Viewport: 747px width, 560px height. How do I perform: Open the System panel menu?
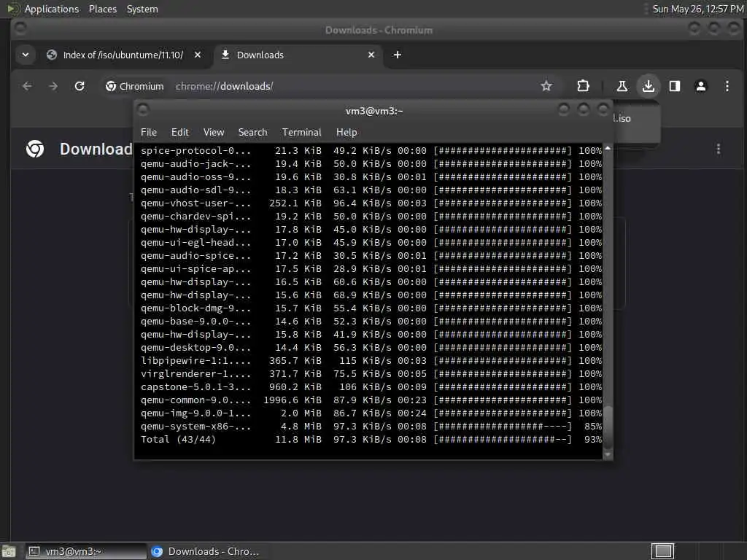click(x=142, y=9)
